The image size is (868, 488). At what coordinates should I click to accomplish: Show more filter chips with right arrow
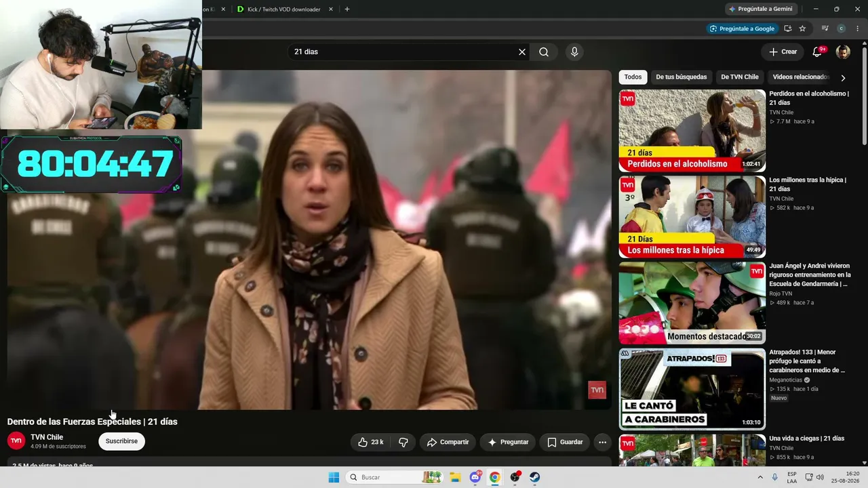click(843, 77)
